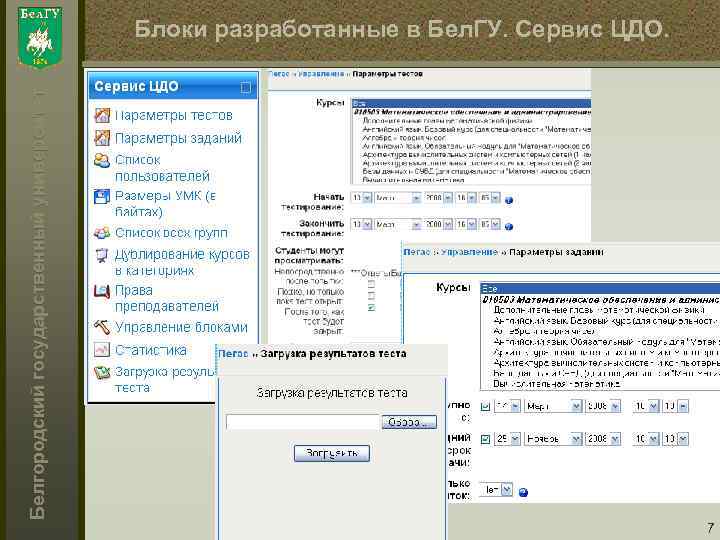The width and height of the screenshot is (720, 540).
Task: Open the day 25 dropdown
Action: click(x=507, y=439)
